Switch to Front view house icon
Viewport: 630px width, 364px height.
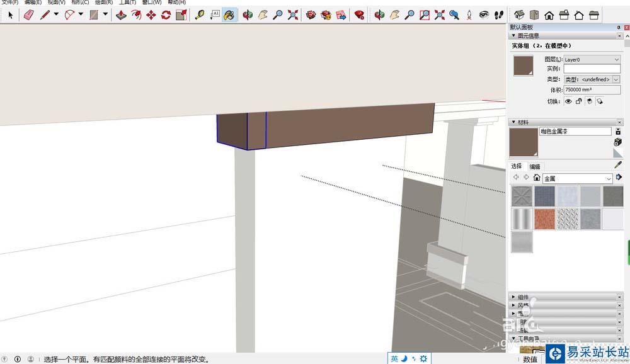click(x=549, y=15)
